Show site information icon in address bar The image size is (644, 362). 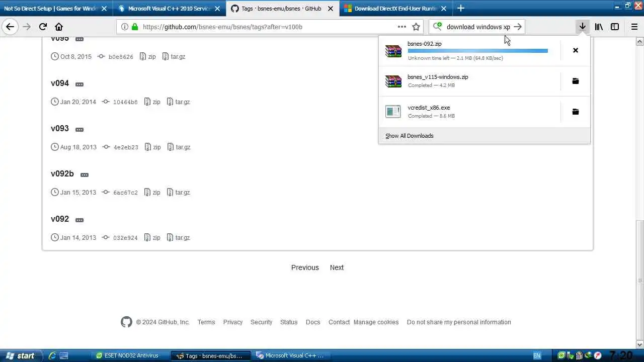click(125, 27)
